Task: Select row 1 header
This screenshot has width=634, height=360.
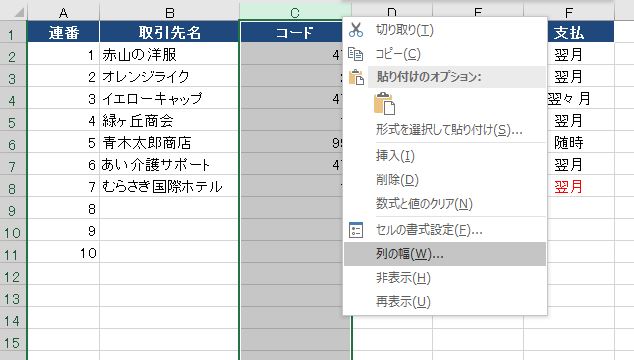Action: (x=13, y=32)
